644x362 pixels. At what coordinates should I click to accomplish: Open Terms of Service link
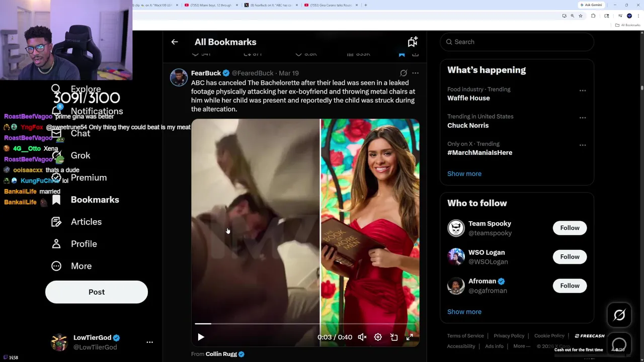click(465, 336)
